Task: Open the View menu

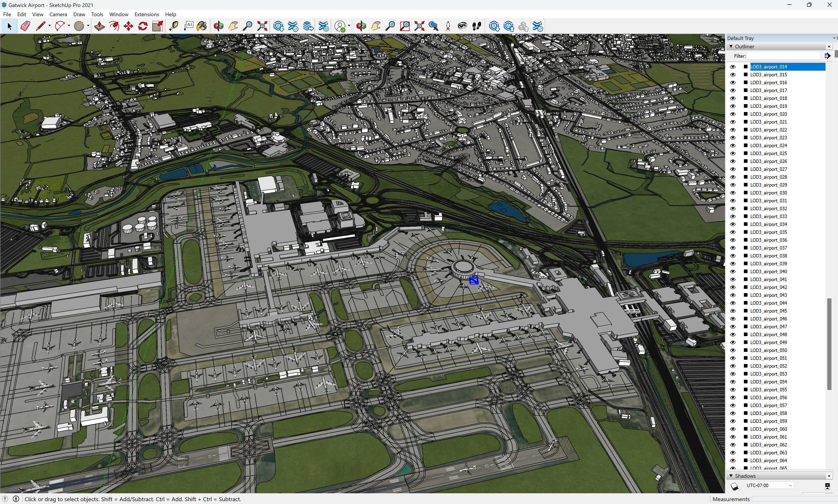Action: coord(38,14)
